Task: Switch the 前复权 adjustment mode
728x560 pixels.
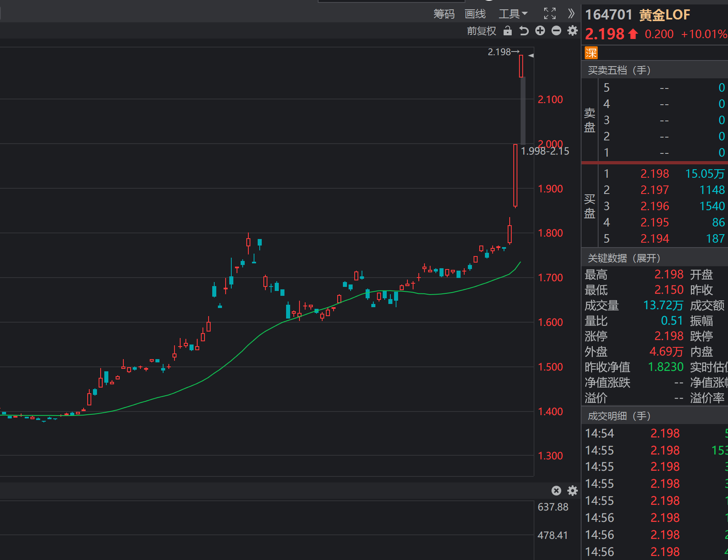Action: (481, 31)
